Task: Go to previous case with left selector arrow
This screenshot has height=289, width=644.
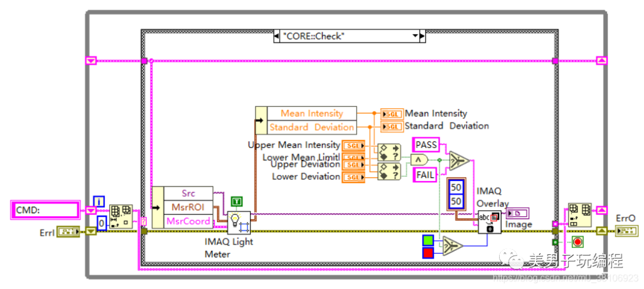Action: (277, 36)
